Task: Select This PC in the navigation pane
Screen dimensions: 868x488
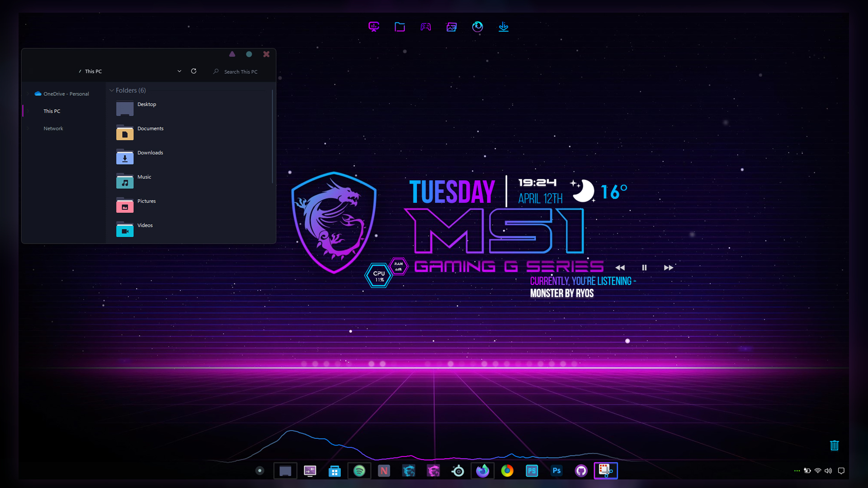Action: click(x=52, y=111)
